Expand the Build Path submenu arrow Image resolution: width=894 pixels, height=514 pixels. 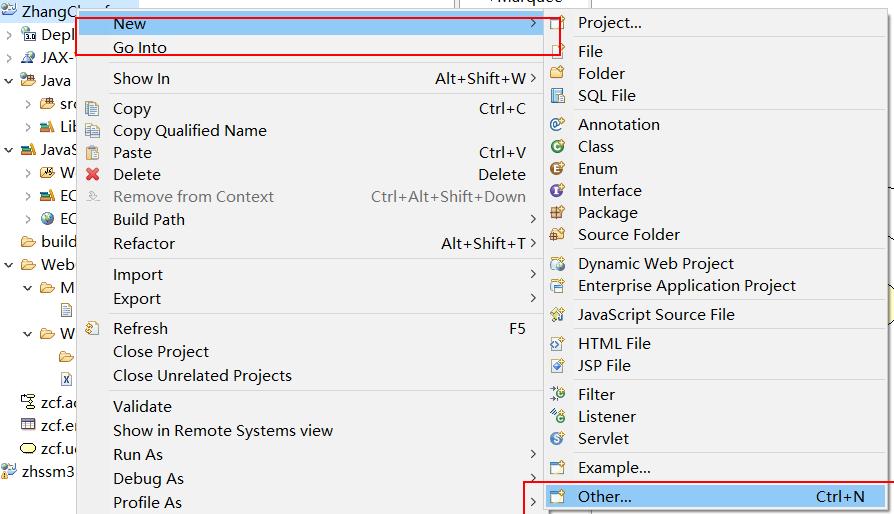coord(534,220)
